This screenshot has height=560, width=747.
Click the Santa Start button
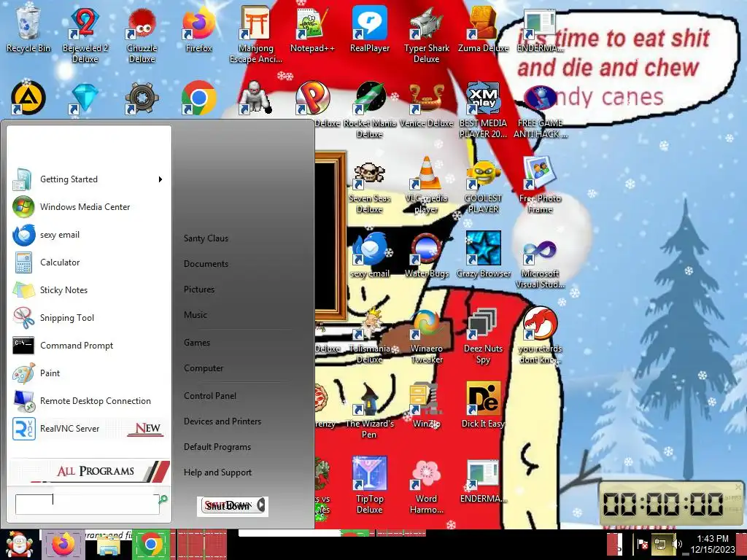coord(19,545)
